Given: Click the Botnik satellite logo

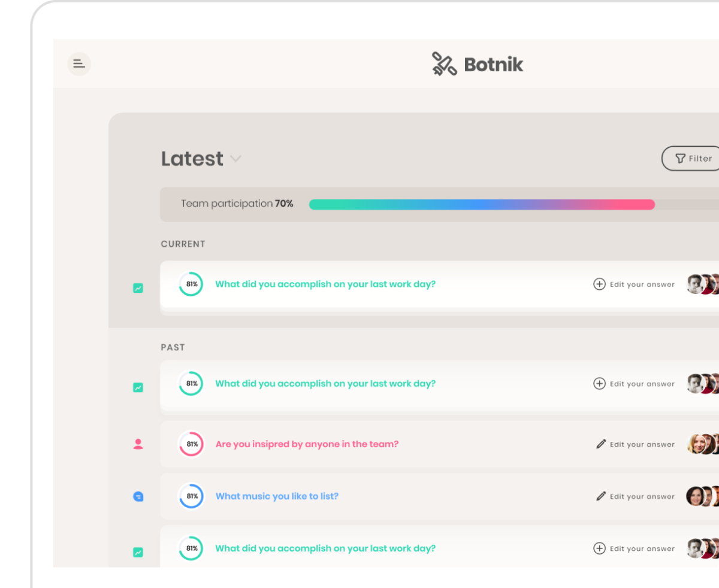Looking at the screenshot, I should 444,64.
